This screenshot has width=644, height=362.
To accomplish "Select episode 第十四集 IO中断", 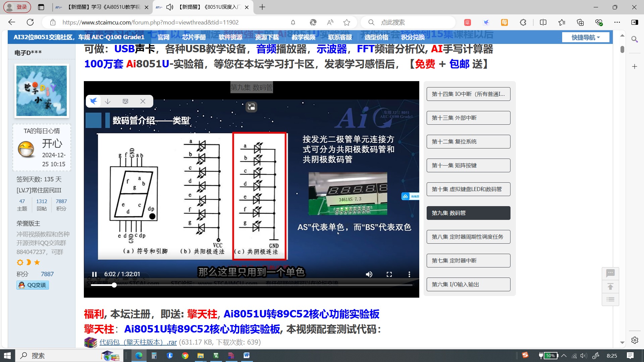I will point(468,94).
